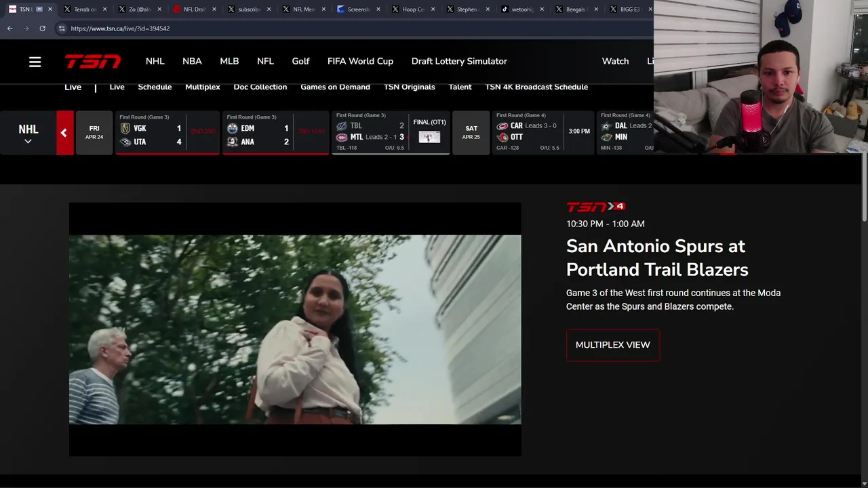Open the Schedule sub-navigation link
This screenshot has width=868, height=488.
155,87
